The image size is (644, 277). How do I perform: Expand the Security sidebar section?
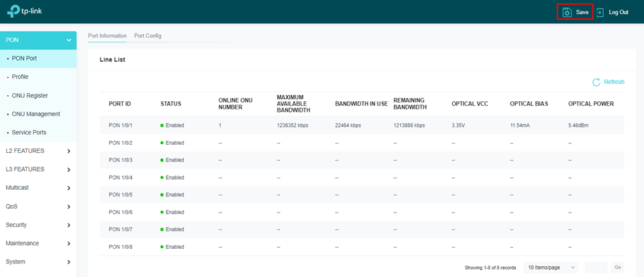click(x=68, y=225)
